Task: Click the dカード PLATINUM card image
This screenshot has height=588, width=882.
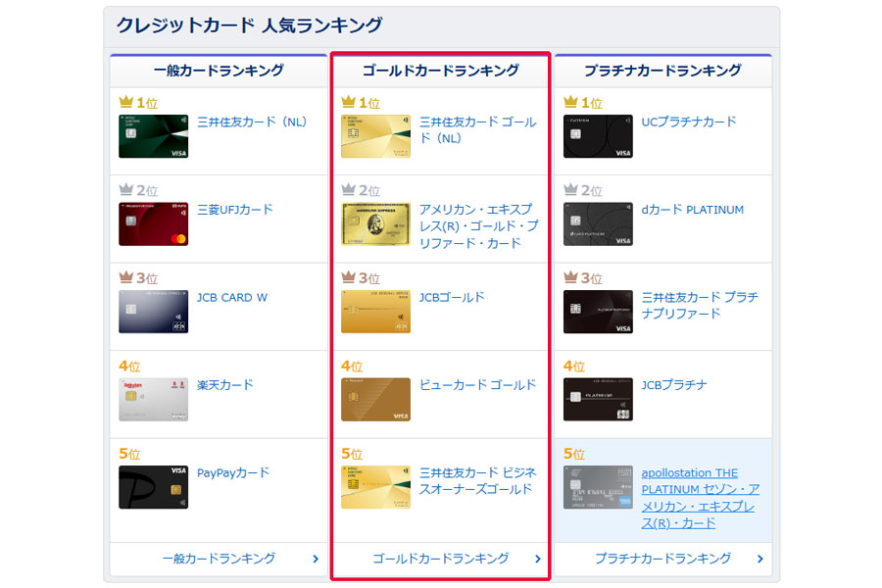Action: [x=598, y=224]
